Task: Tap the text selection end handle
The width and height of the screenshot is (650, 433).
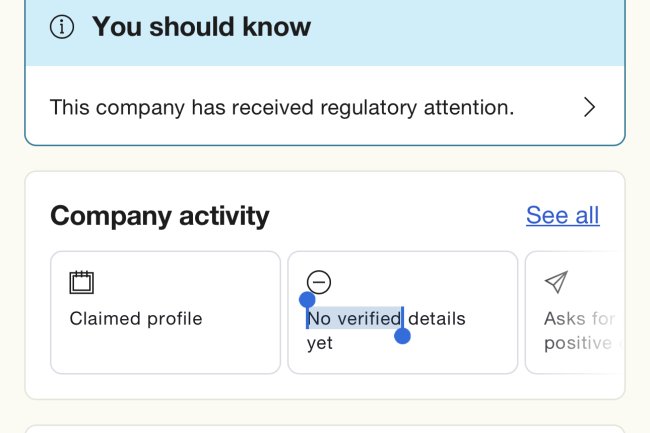Action: [x=402, y=336]
